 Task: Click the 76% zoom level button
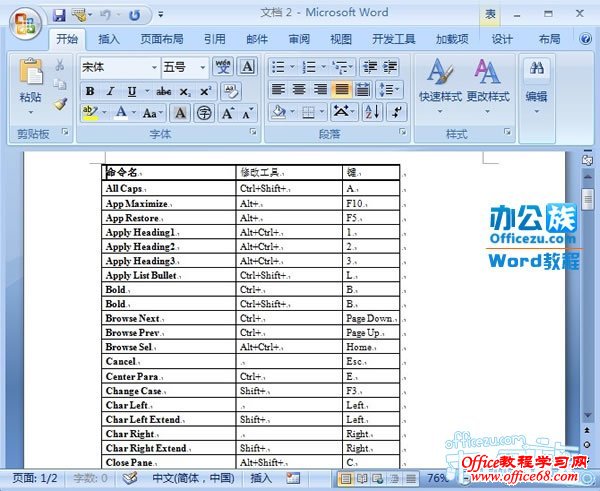point(438,478)
